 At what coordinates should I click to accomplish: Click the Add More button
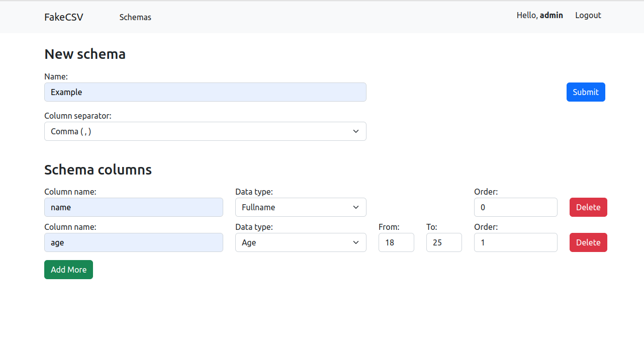pyautogui.click(x=68, y=270)
